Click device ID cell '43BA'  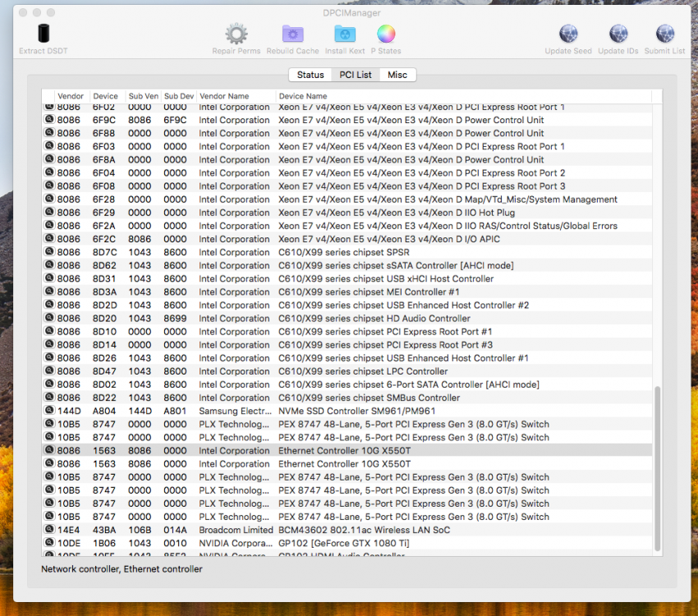click(x=104, y=530)
